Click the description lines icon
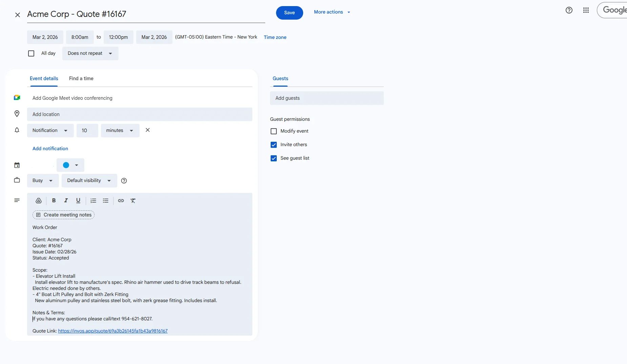The width and height of the screenshot is (627, 364). tap(17, 200)
